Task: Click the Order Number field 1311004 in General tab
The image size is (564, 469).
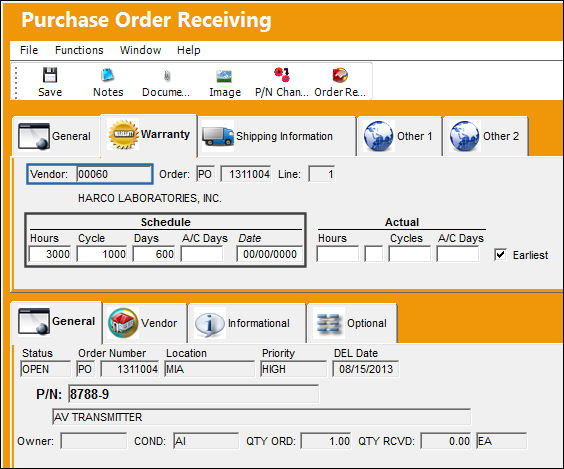Action: [x=129, y=369]
